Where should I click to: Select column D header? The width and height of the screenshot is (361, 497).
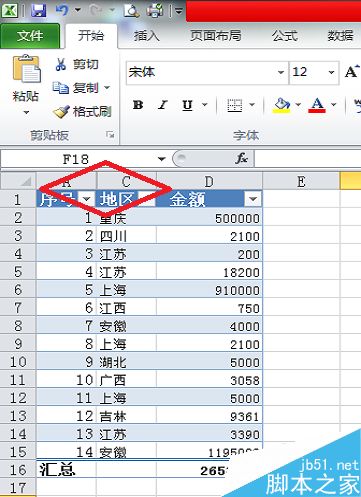click(209, 181)
